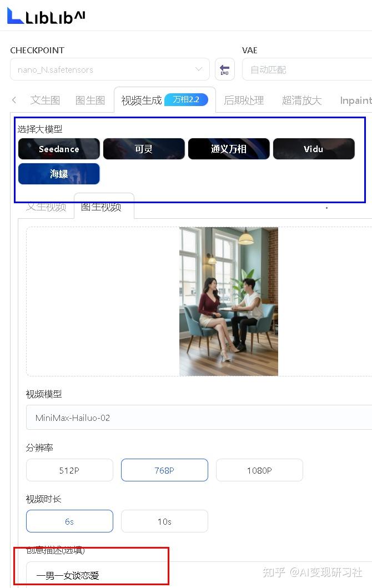Pick the 通义万相 model tile
Screen dimensions: 372x588
tap(229, 149)
